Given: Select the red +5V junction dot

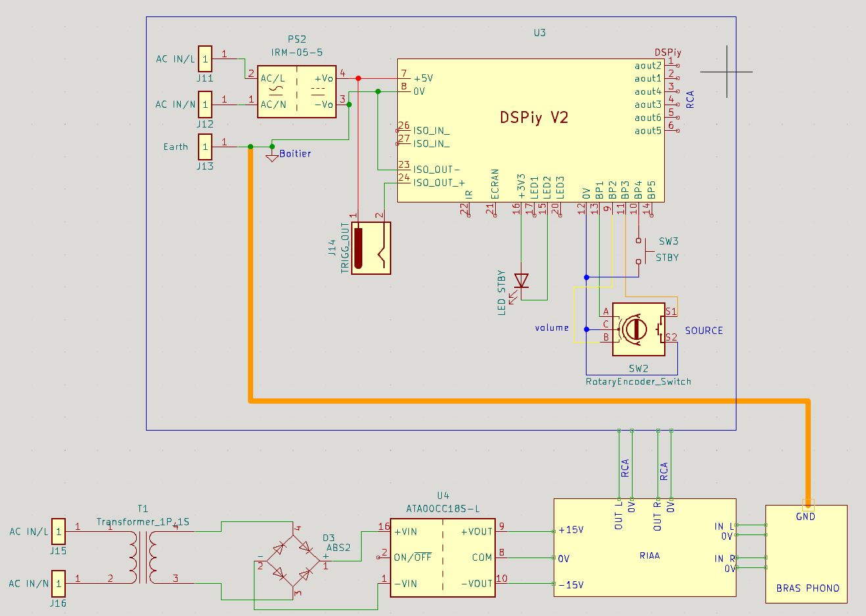Looking at the screenshot, I should click(x=358, y=78).
